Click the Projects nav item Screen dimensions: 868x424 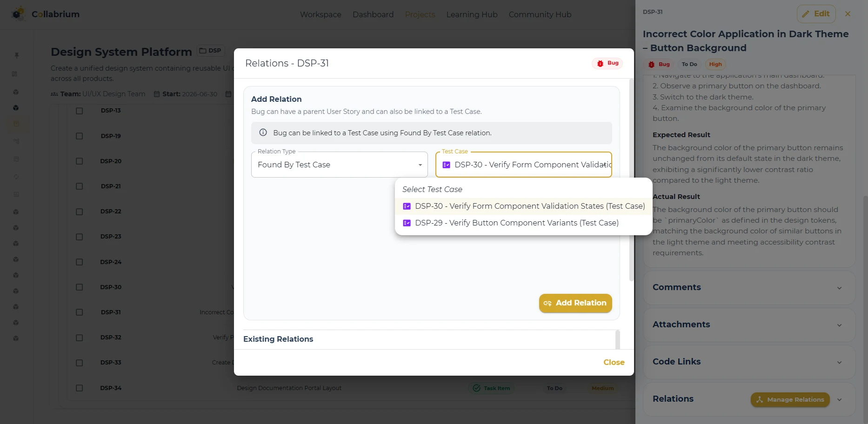420,14
